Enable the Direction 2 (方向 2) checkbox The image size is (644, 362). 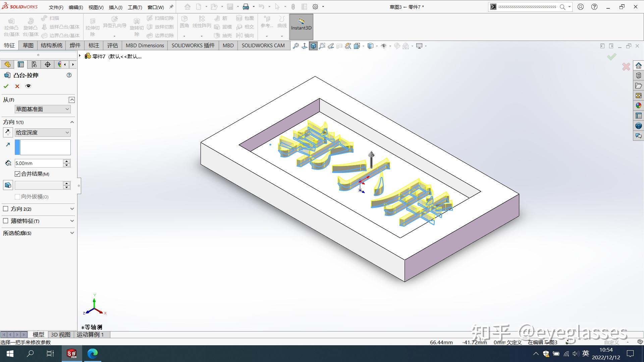point(6,209)
